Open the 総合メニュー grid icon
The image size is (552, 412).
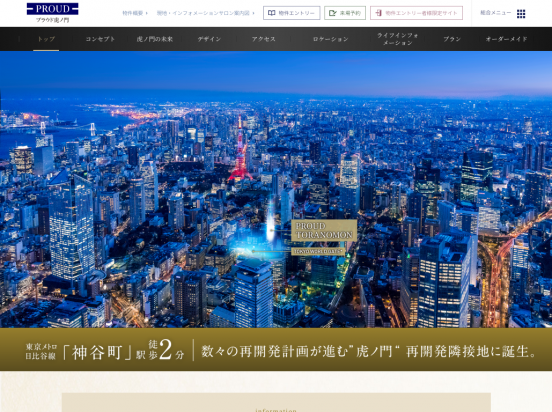[x=521, y=14]
